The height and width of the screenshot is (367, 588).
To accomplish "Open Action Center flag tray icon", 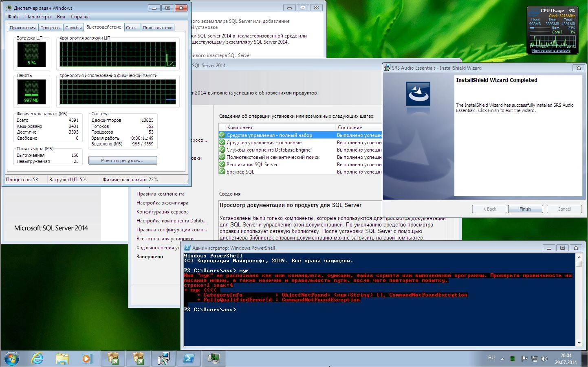I will click(524, 359).
